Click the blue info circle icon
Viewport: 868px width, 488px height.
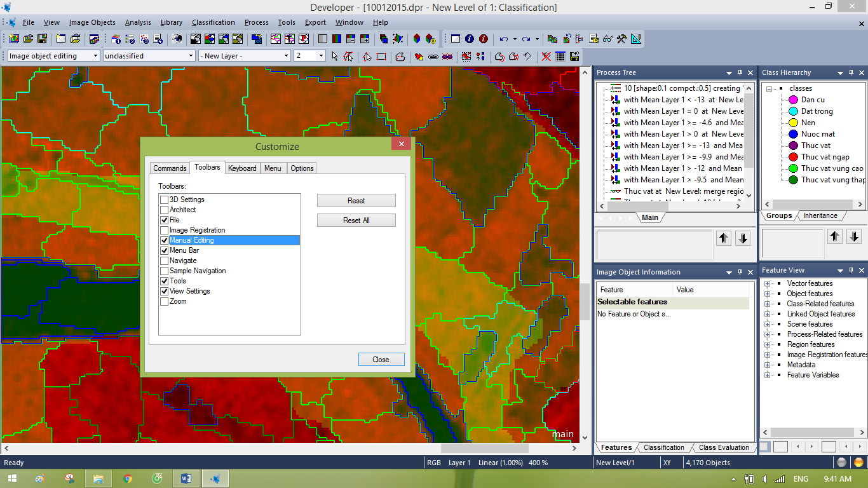[x=470, y=39]
